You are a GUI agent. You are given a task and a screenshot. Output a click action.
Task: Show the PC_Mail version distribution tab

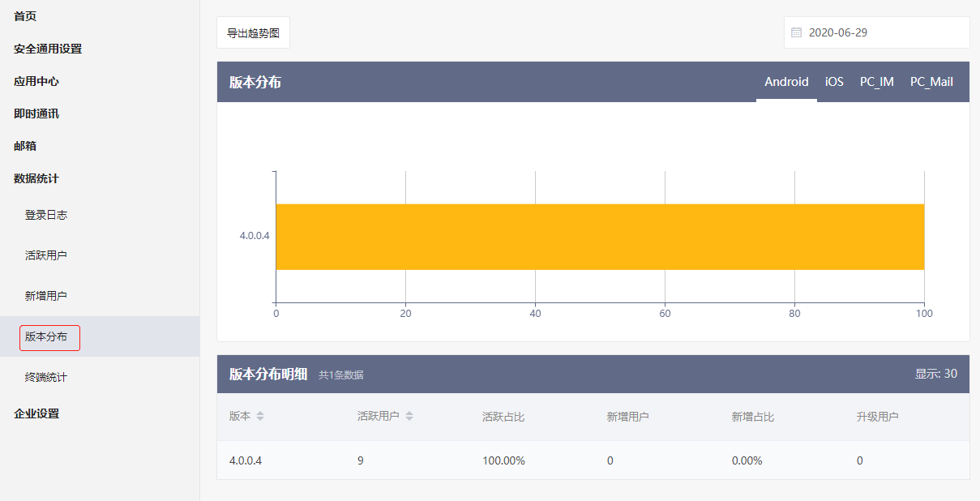(x=931, y=82)
